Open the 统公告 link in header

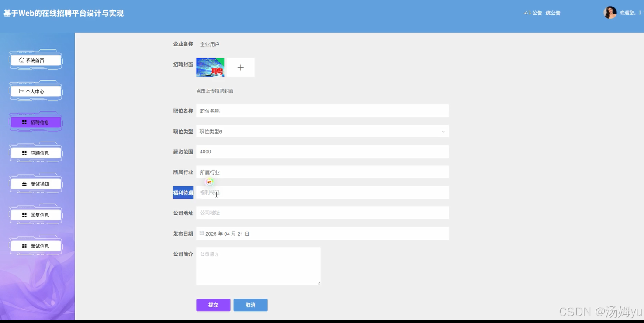[553, 13]
